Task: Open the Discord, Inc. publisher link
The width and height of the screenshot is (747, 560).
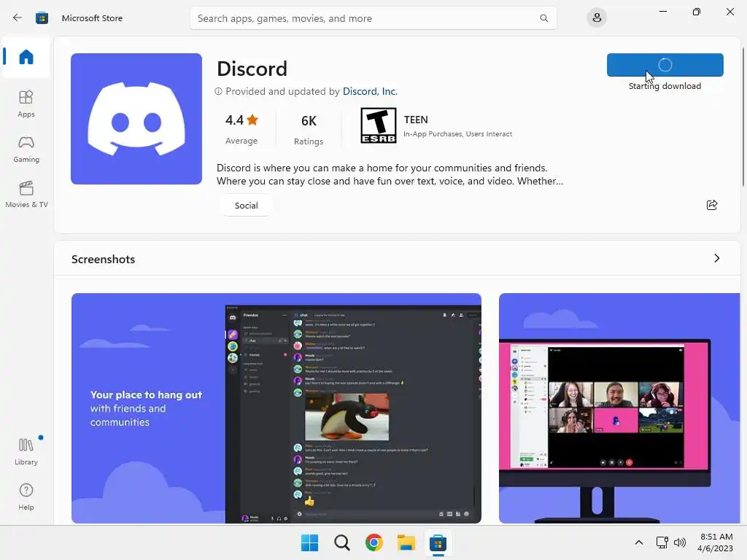Action: (370, 91)
